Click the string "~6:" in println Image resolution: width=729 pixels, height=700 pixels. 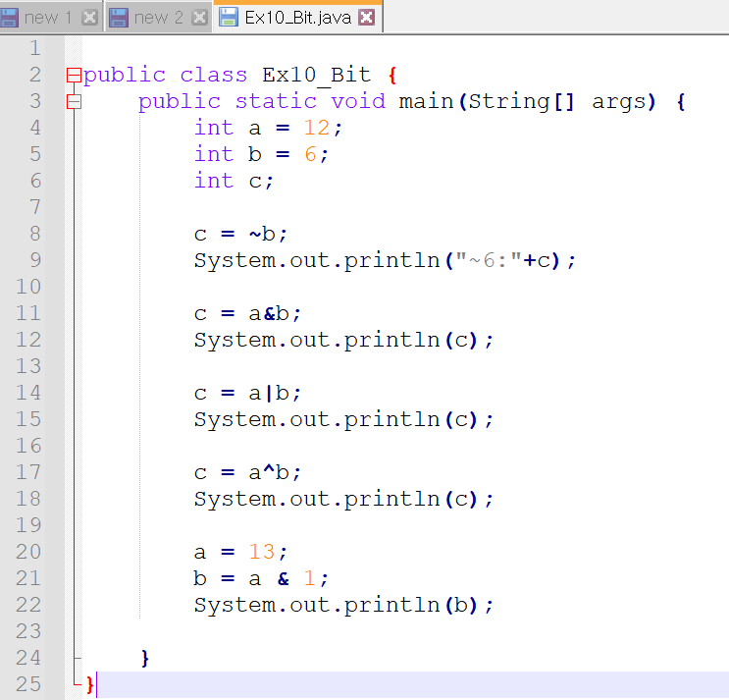489,260
